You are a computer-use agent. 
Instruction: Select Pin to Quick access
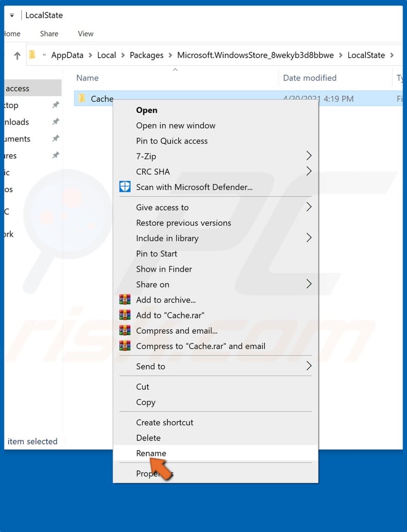click(172, 141)
